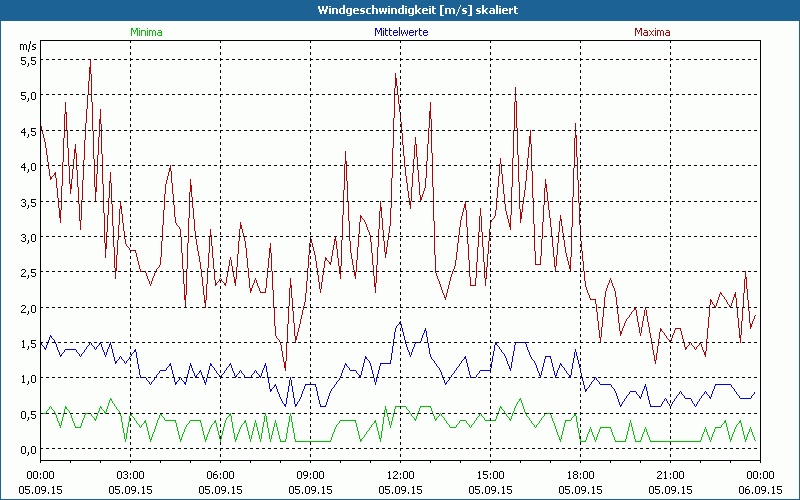Select the 2,0 y-axis value
This screenshot has height=500, width=800.
coord(27,308)
